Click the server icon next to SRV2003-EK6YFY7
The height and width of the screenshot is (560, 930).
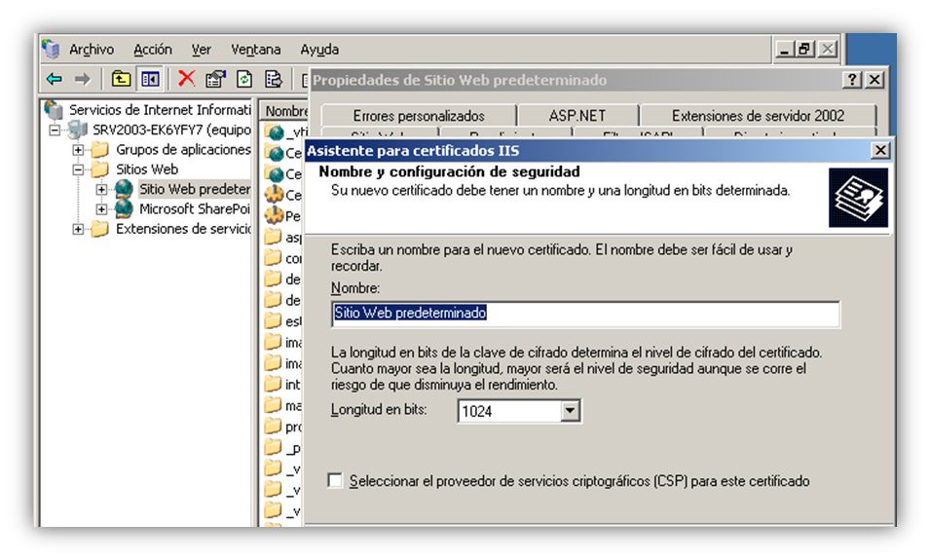[78, 130]
